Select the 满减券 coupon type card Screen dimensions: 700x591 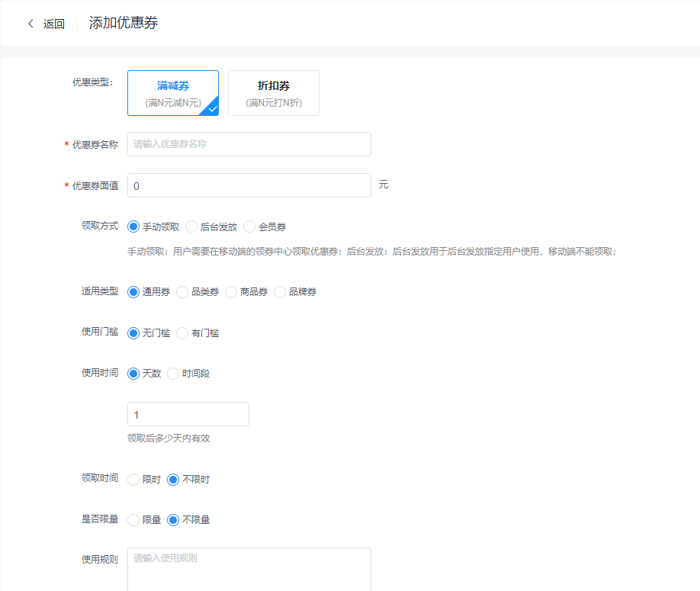tap(173, 93)
